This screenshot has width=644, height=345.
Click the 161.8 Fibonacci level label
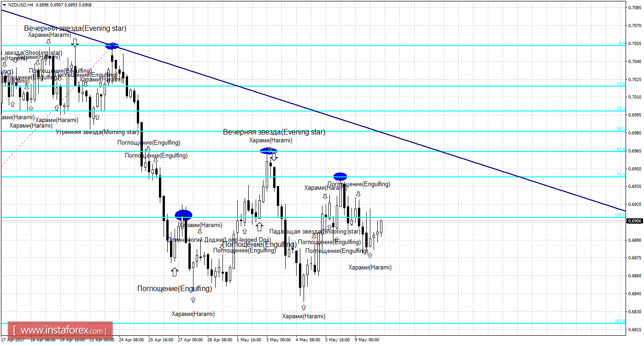620,321
